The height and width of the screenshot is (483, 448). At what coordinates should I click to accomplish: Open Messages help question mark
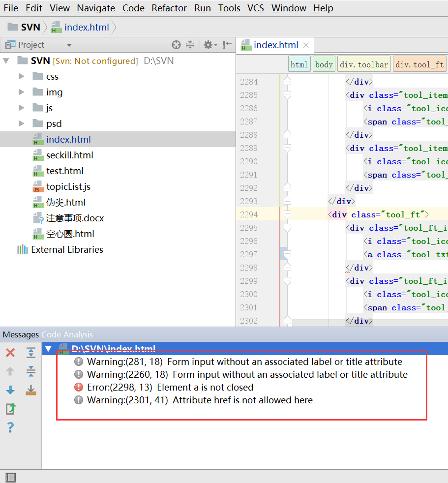click(x=10, y=427)
